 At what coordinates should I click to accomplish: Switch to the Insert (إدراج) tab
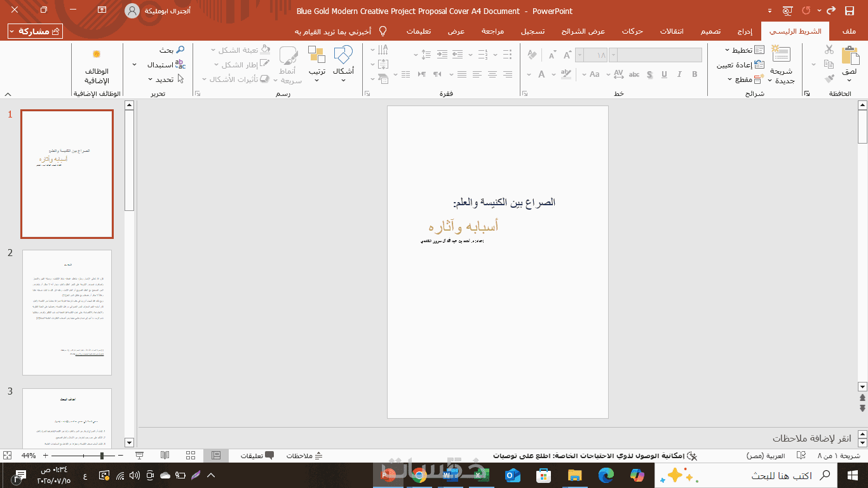(x=745, y=31)
